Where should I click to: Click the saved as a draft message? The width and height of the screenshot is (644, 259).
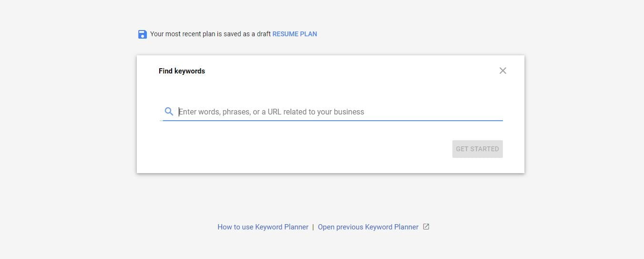210,34
